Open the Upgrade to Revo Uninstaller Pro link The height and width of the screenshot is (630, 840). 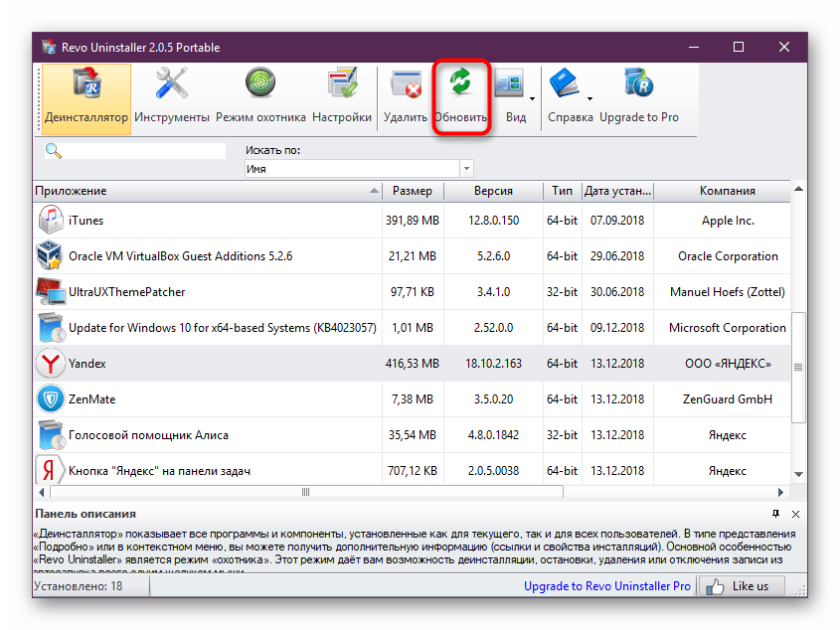pos(607,586)
